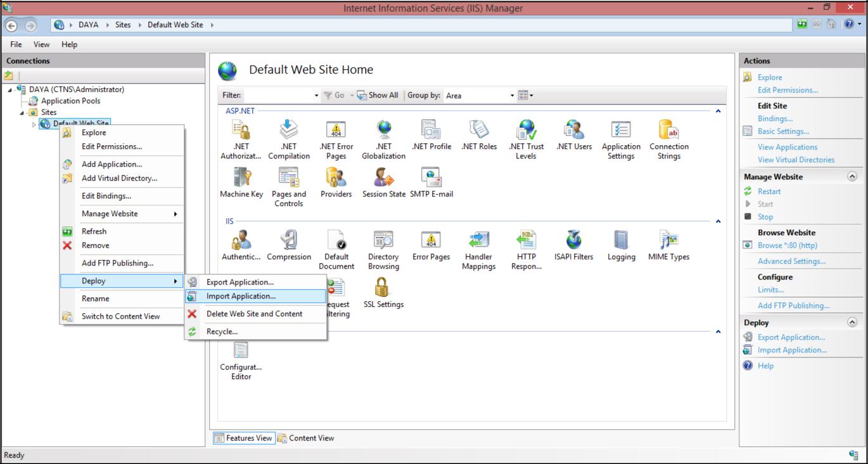
Task: Collapse the DAYA server tree node
Action: pos(10,89)
